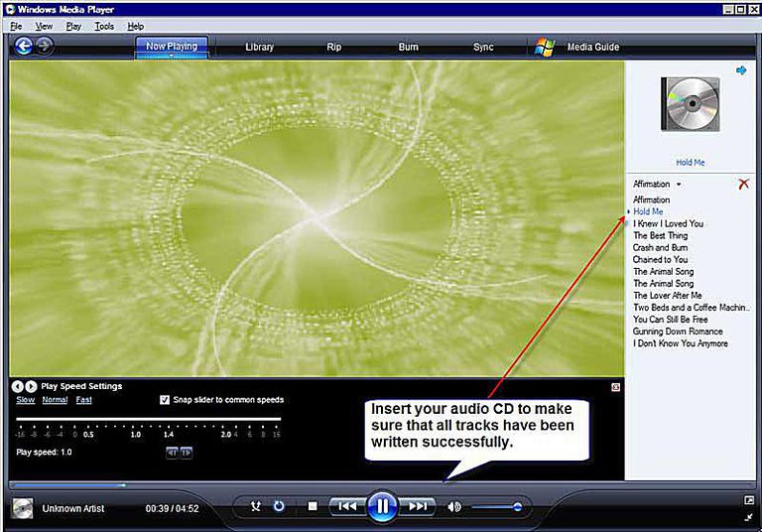Show previous enhancement panel
The height and width of the screenshot is (532, 762).
tap(18, 386)
